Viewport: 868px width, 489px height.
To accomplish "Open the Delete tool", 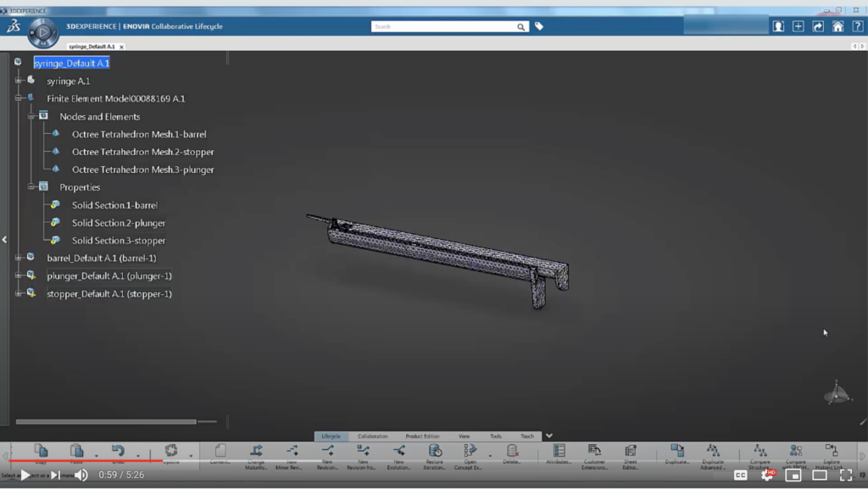I will point(511,451).
